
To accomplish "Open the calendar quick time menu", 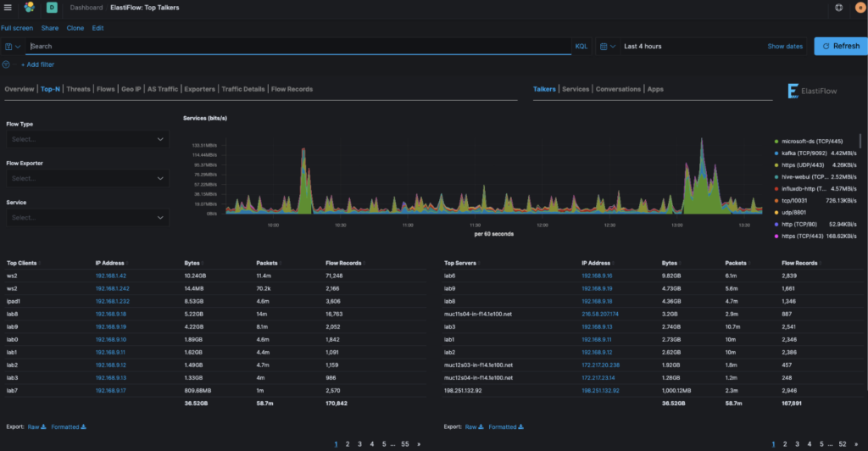I will pos(608,47).
